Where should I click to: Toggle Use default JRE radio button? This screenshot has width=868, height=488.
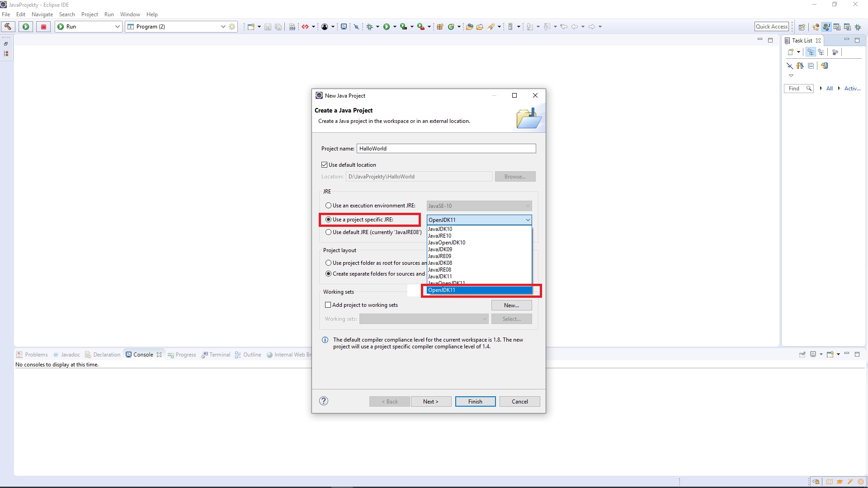click(x=329, y=232)
